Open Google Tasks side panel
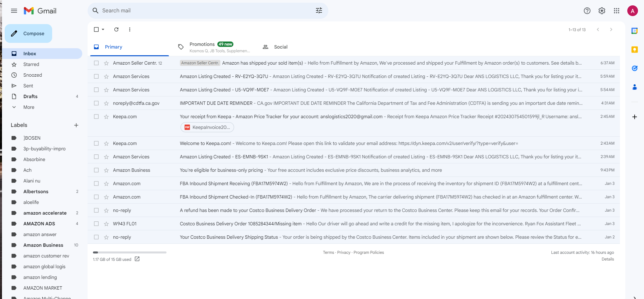Viewport: 644px width, 299px height. [x=634, y=68]
